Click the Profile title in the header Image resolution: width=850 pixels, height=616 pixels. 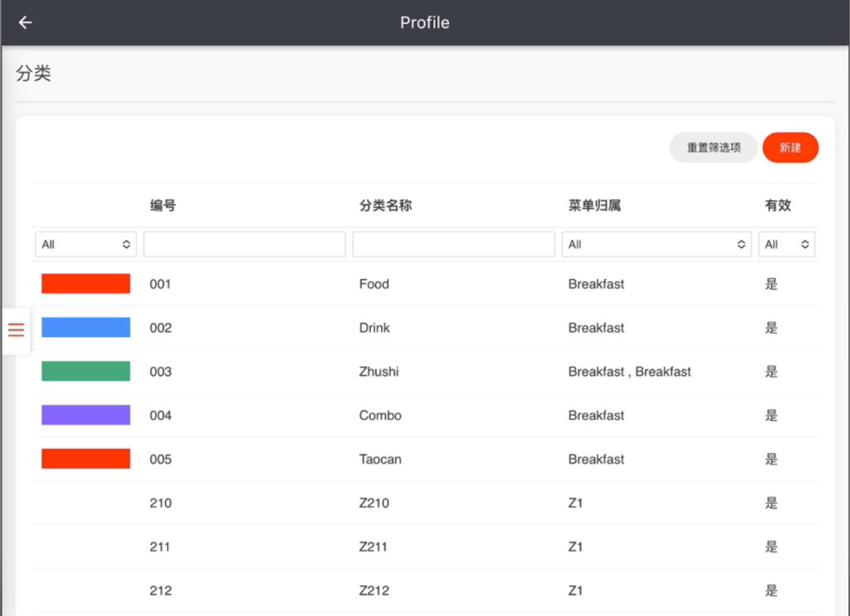click(425, 22)
